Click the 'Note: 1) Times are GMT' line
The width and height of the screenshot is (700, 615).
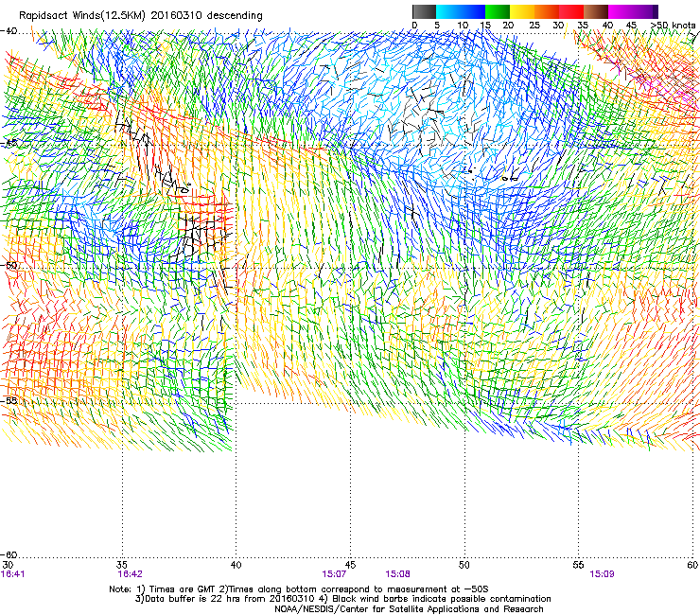(299, 589)
